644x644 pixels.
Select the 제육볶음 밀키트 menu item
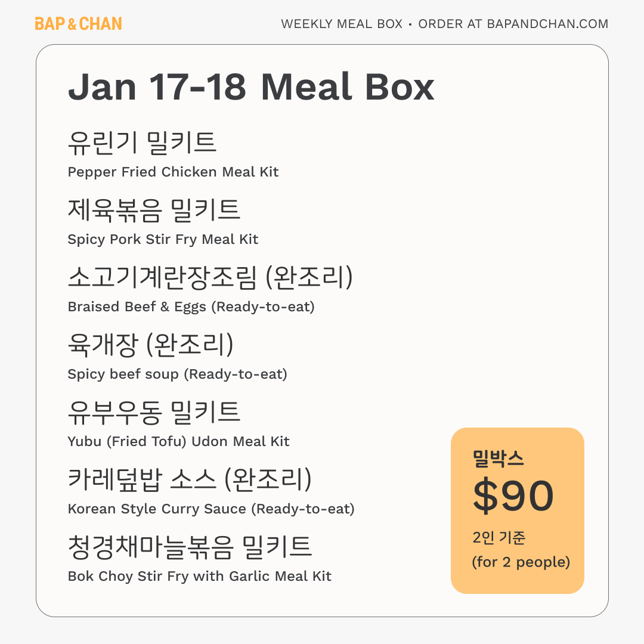(154, 210)
